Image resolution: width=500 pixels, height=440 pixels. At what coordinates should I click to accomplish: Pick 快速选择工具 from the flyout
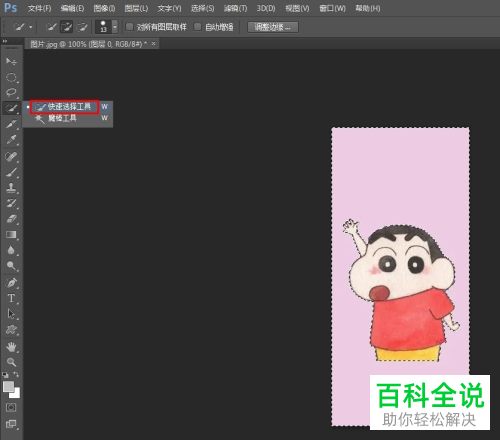tap(69, 107)
